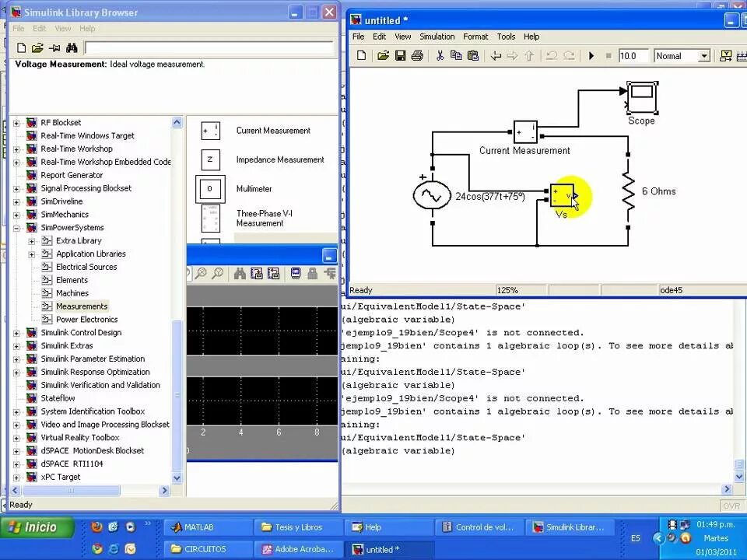Expand the Real-Time Workshop node
Viewport: 747px width, 560px height.
click(x=16, y=149)
